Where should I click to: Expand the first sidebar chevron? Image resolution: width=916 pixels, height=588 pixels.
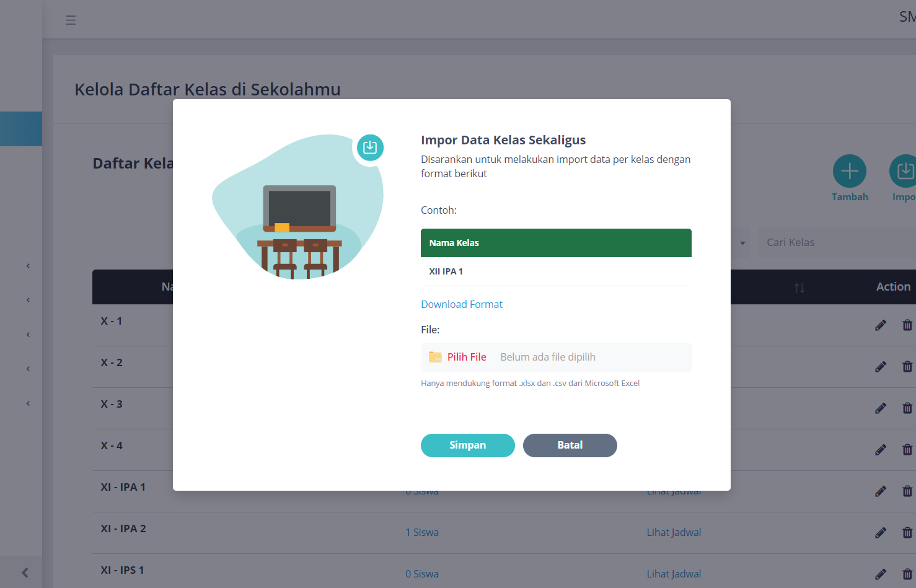pyautogui.click(x=28, y=266)
